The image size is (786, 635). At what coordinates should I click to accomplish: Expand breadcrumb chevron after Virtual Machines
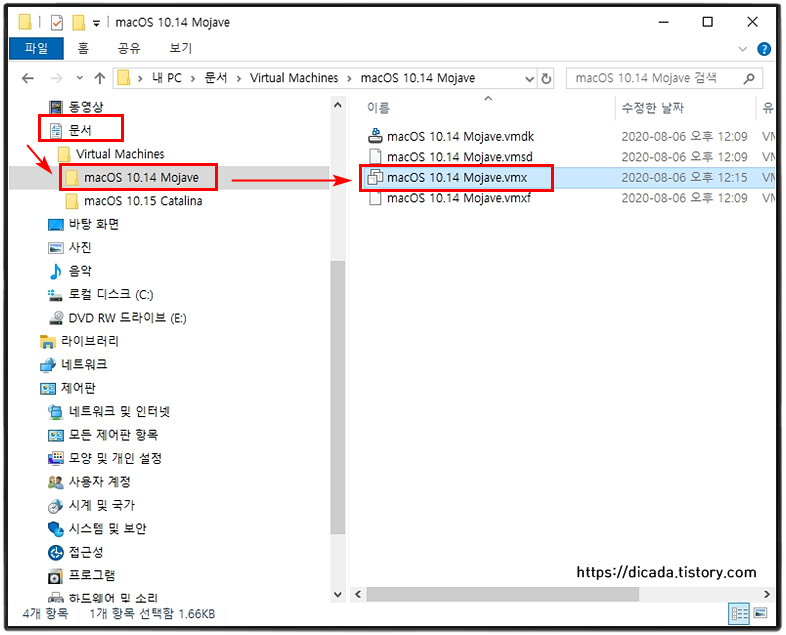[x=349, y=79]
